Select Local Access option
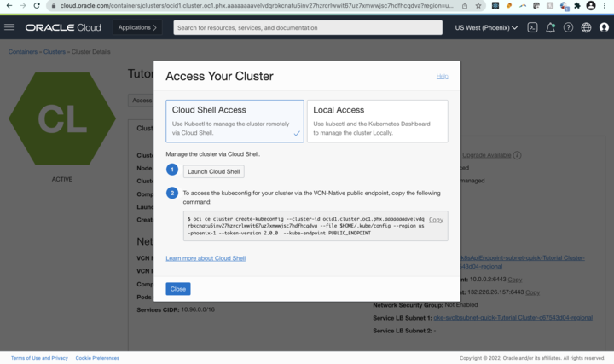 [378, 121]
